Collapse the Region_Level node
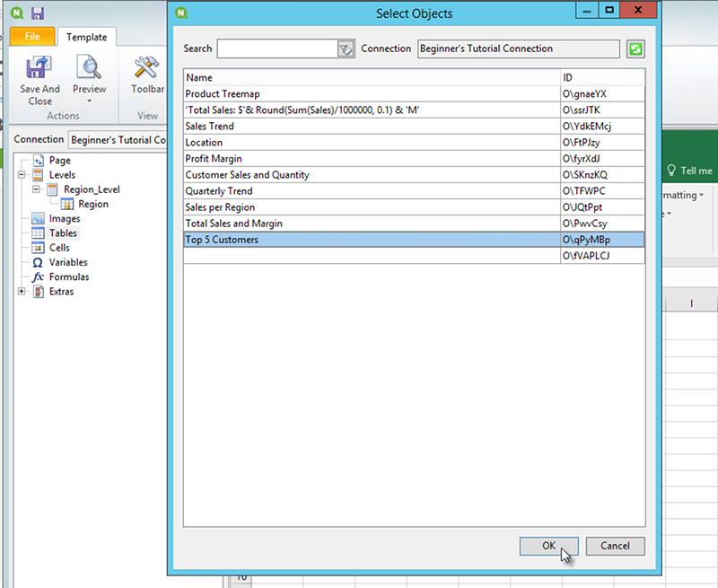Viewport: 718px width, 588px height. 37,189
